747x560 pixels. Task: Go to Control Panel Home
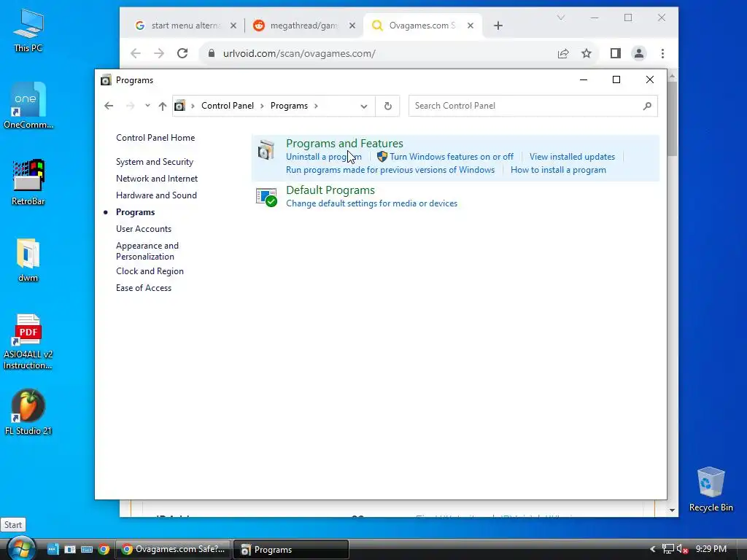155,138
